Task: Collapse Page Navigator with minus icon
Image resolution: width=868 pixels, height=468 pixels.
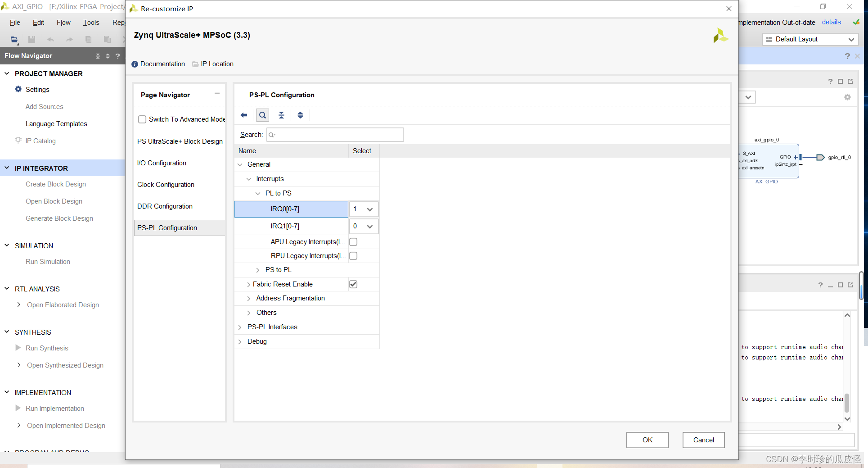Action: point(217,93)
